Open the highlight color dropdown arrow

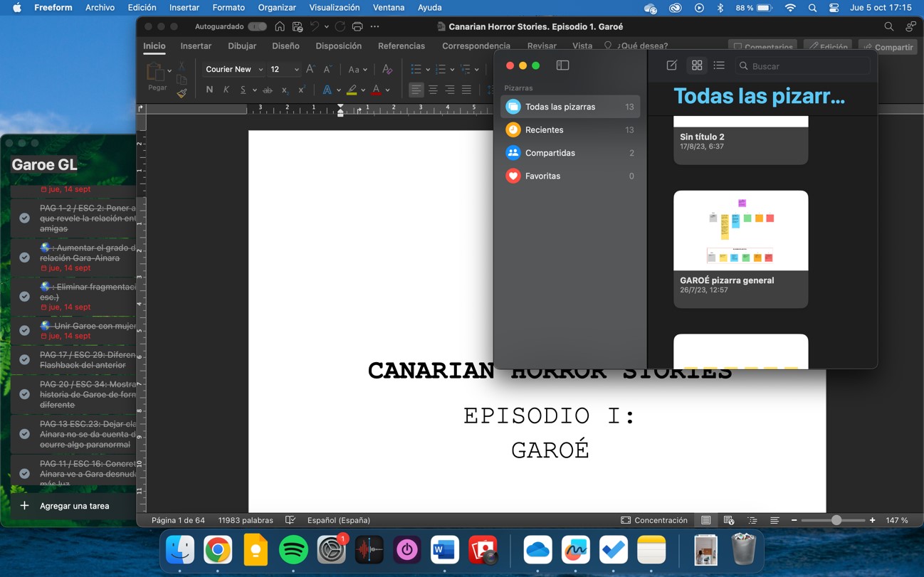[x=363, y=90]
